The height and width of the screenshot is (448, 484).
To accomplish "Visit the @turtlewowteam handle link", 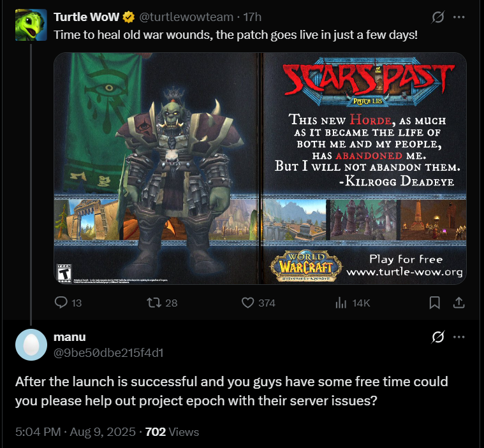I will [186, 17].
